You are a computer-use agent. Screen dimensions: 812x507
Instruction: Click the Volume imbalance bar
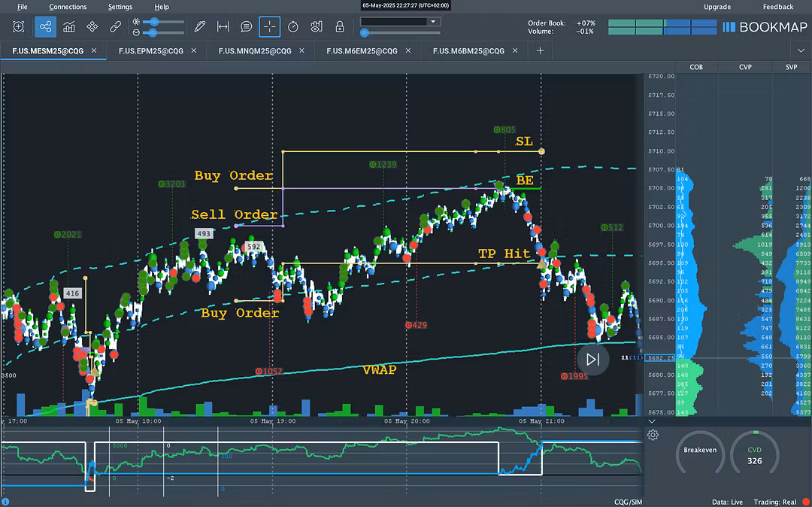(x=662, y=32)
